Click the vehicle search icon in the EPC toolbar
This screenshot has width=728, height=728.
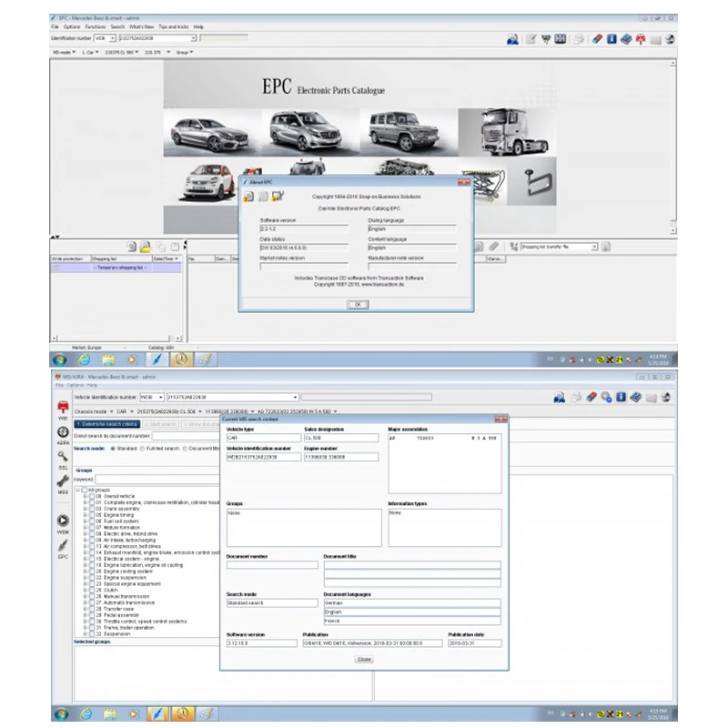512,39
